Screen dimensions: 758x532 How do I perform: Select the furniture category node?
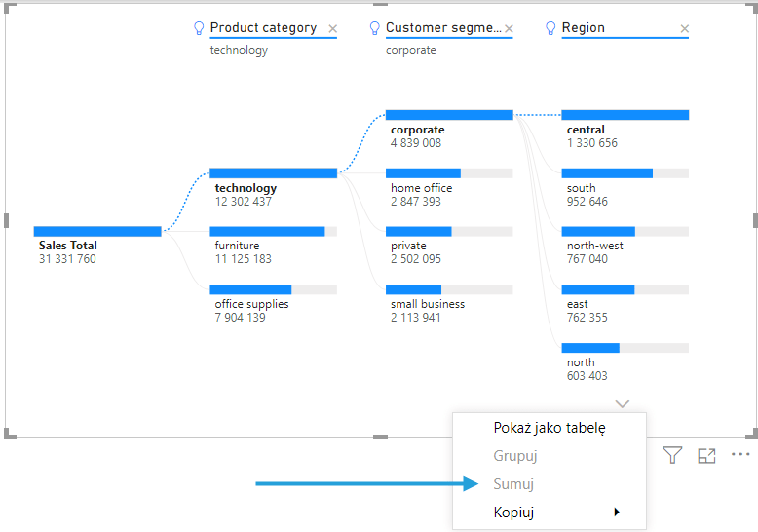[273, 232]
